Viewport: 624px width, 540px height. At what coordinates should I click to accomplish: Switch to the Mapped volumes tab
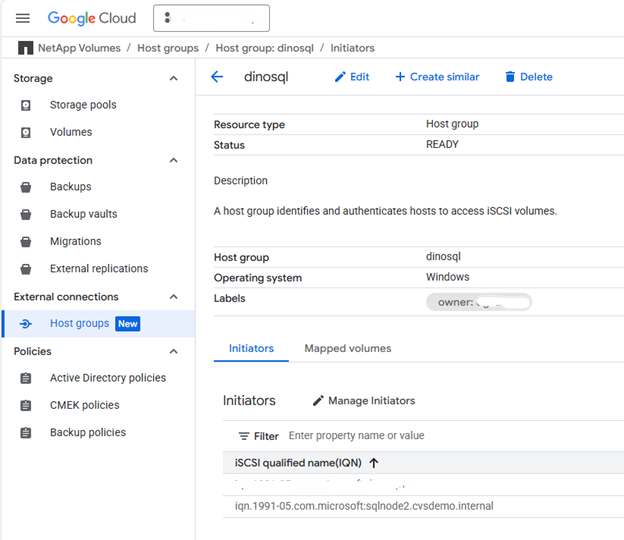(x=347, y=348)
